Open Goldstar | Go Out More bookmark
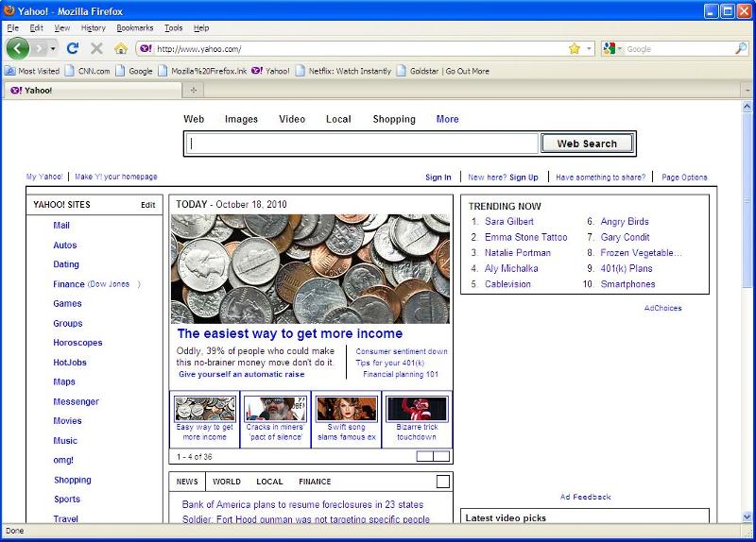Image resolution: width=756 pixels, height=542 pixels. [x=443, y=72]
